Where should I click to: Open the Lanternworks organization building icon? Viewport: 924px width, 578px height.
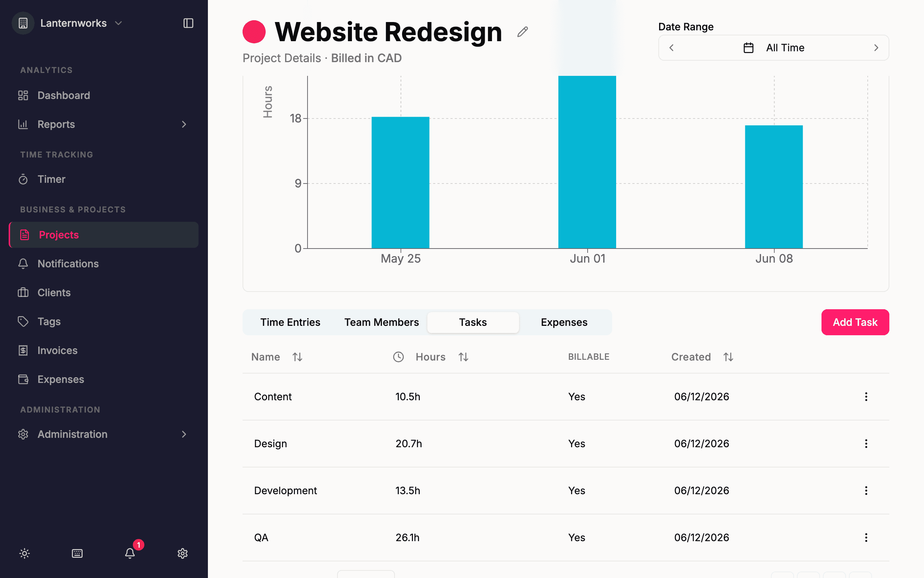[23, 23]
